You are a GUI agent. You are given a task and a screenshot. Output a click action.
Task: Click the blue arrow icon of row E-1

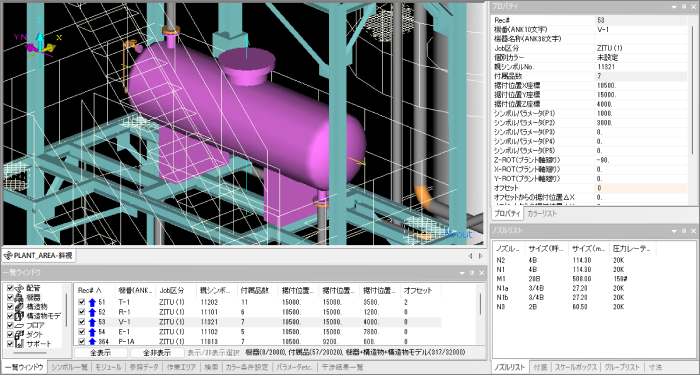coord(92,332)
